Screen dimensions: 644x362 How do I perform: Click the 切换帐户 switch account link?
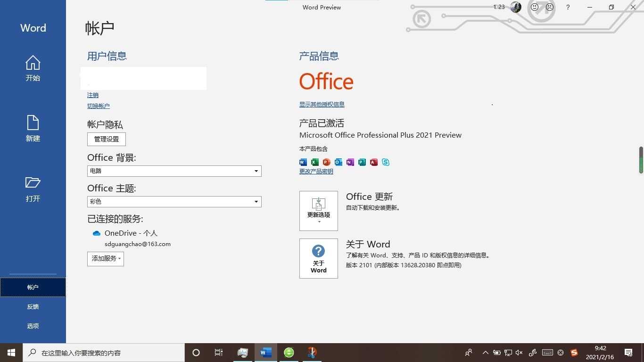(x=99, y=106)
